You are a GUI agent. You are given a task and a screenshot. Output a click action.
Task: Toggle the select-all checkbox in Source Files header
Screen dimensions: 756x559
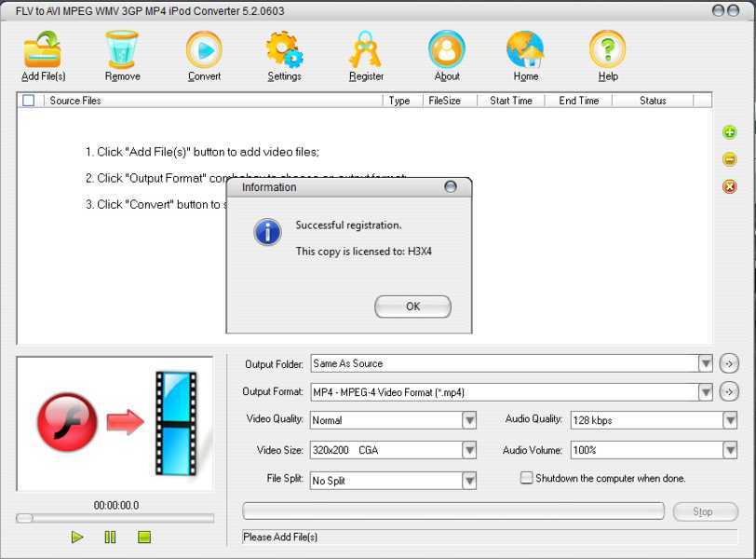[26, 100]
